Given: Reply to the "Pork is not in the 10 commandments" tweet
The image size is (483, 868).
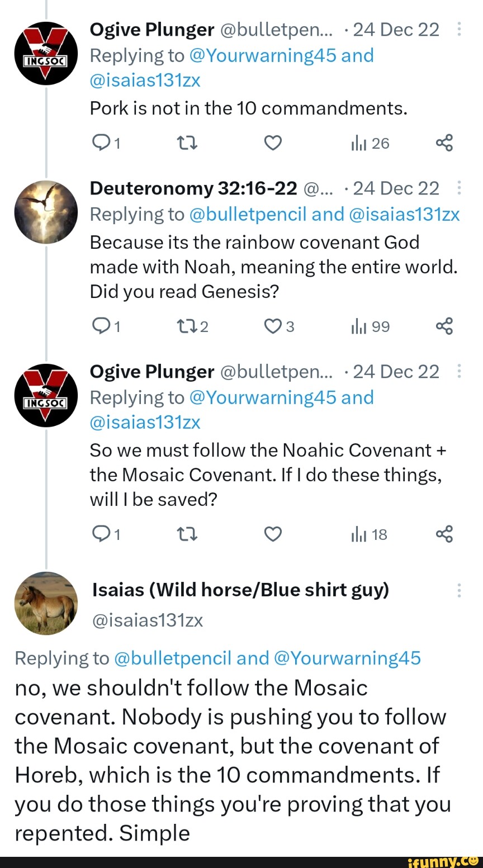Looking at the screenshot, I should coord(101,143).
